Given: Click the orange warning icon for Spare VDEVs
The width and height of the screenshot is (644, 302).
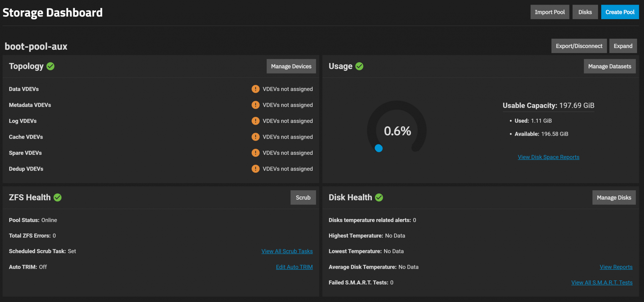Looking at the screenshot, I should [256, 153].
